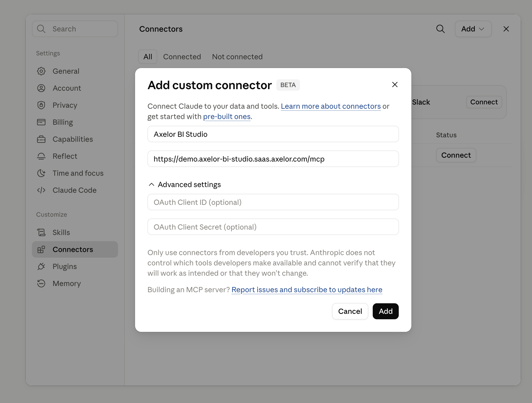This screenshot has width=532, height=403.
Task: Focus the OAuth Client ID field
Action: coord(273,202)
